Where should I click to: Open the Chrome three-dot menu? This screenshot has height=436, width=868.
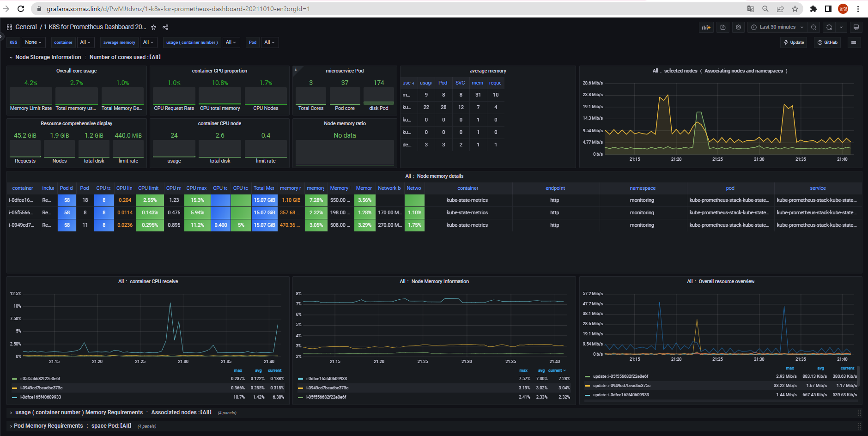858,9
